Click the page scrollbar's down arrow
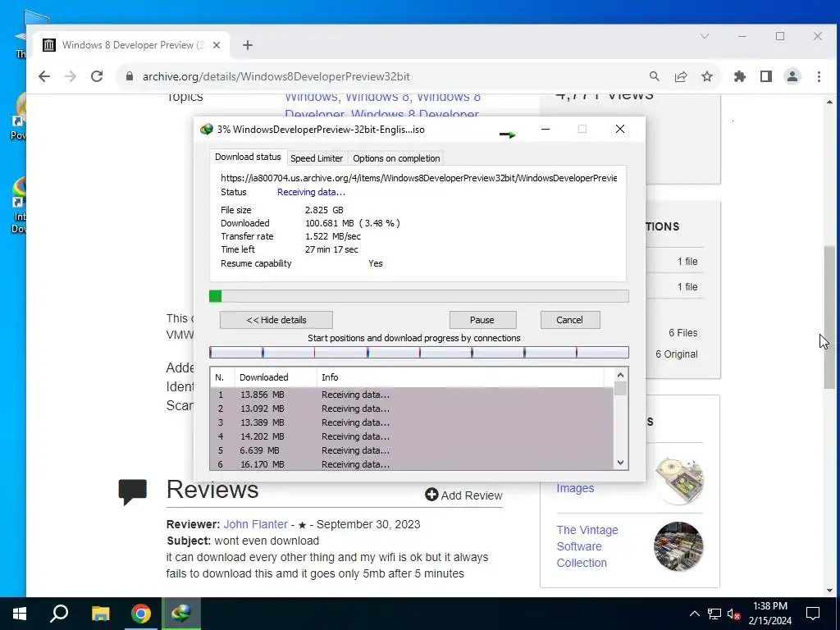Image resolution: width=840 pixels, height=630 pixels. [829, 591]
